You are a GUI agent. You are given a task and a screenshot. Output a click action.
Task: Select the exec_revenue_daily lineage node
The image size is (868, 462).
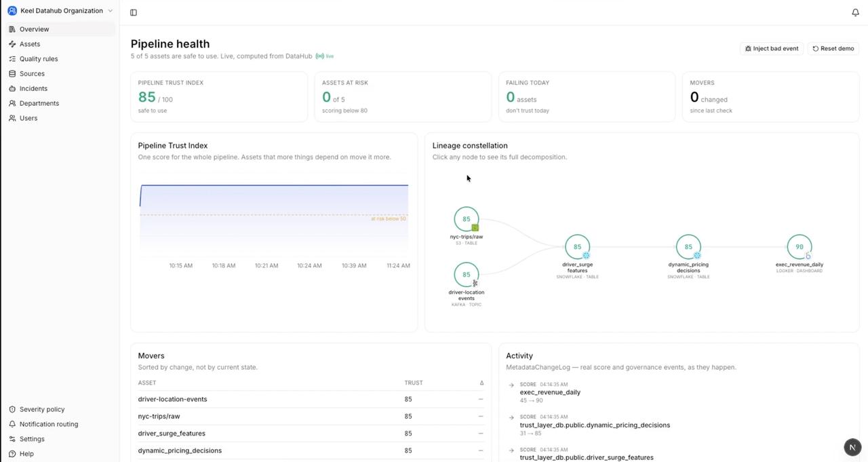point(800,247)
